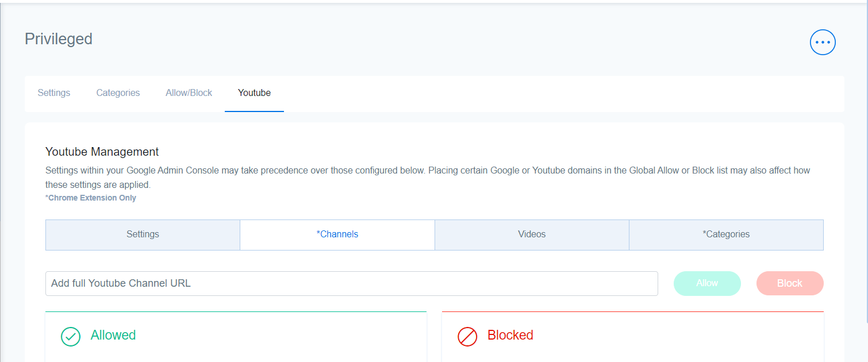The height and width of the screenshot is (362, 868).
Task: Switch to the top Categories tab
Action: pos(118,93)
